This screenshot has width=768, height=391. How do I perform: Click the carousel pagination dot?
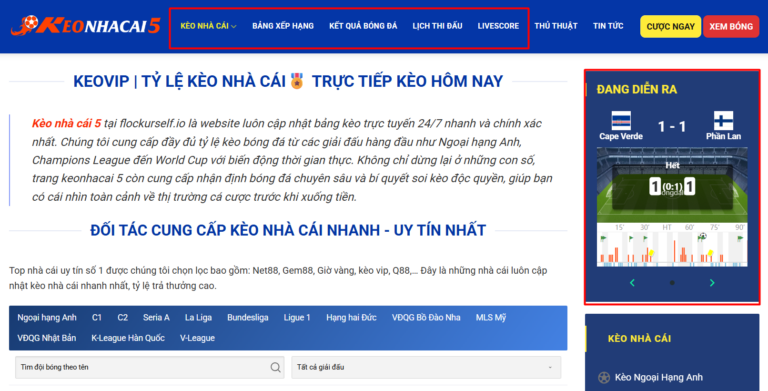coord(672,283)
